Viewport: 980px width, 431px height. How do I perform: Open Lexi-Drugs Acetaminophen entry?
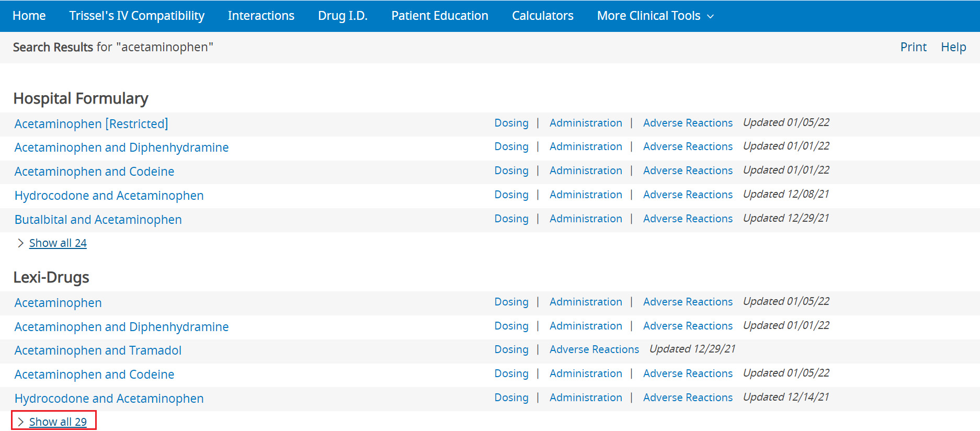[58, 303]
